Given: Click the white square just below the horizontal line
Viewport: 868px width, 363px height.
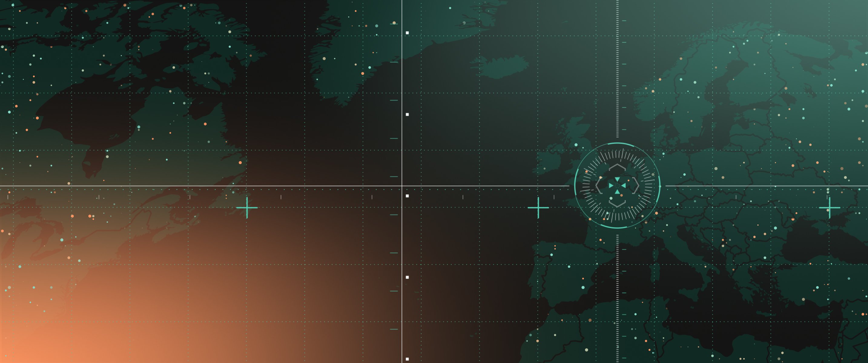Looking at the screenshot, I should [x=407, y=196].
